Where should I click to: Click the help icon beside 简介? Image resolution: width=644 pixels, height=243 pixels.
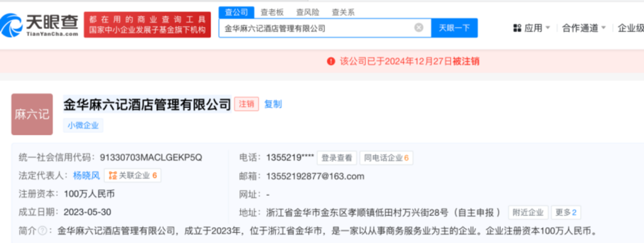click(42, 231)
